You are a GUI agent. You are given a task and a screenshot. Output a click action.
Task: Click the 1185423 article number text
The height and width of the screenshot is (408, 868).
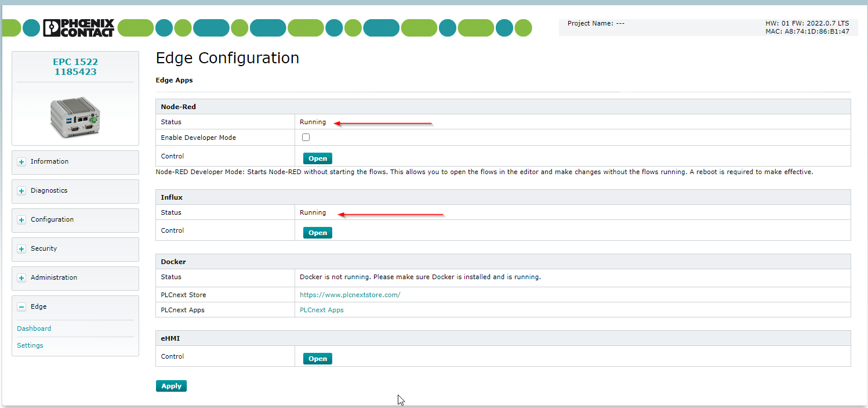(75, 72)
